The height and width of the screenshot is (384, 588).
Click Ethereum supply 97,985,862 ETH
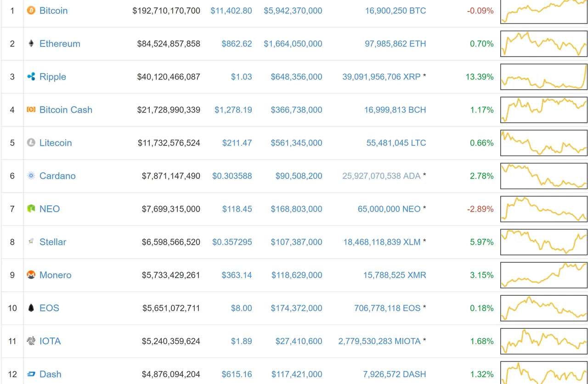396,44
